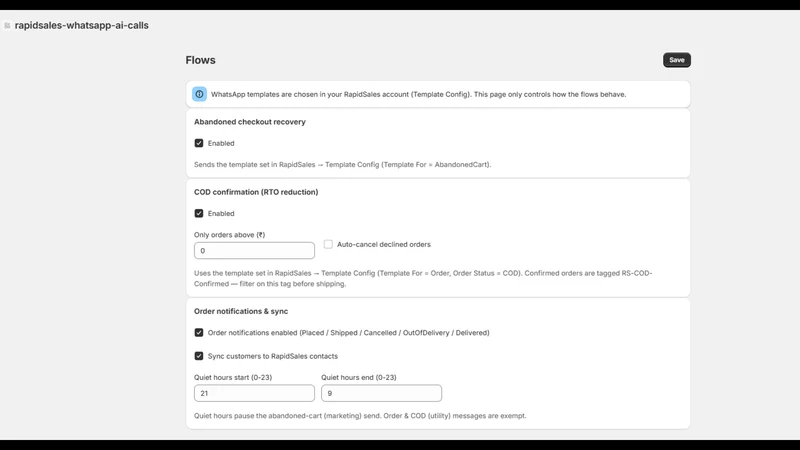800x450 pixels.
Task: Click the rapidsales app icon beside title
Action: coord(7,25)
